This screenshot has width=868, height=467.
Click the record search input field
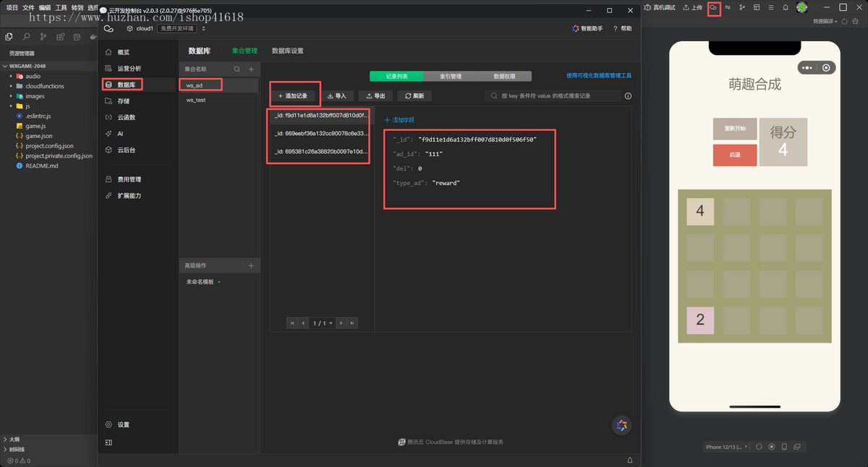(553, 95)
